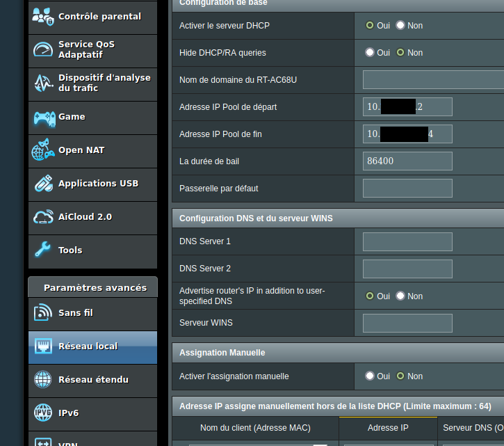The image size is (504, 446).
Task: Open AiCloud 2.0 settings
Action: 92,218
